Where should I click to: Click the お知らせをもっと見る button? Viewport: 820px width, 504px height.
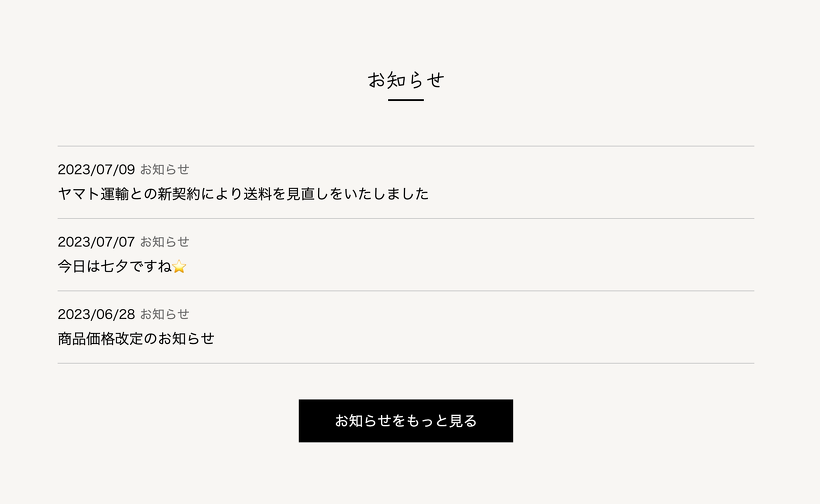(x=405, y=421)
